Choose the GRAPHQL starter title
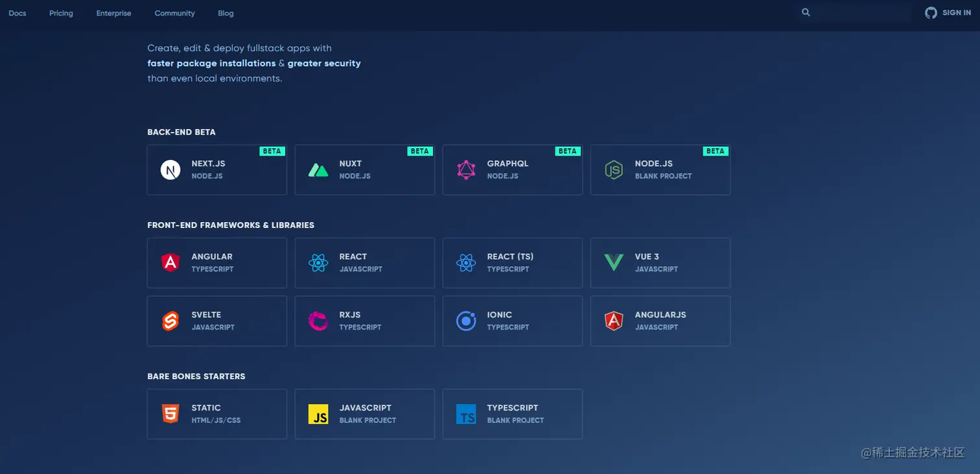 [x=507, y=164]
